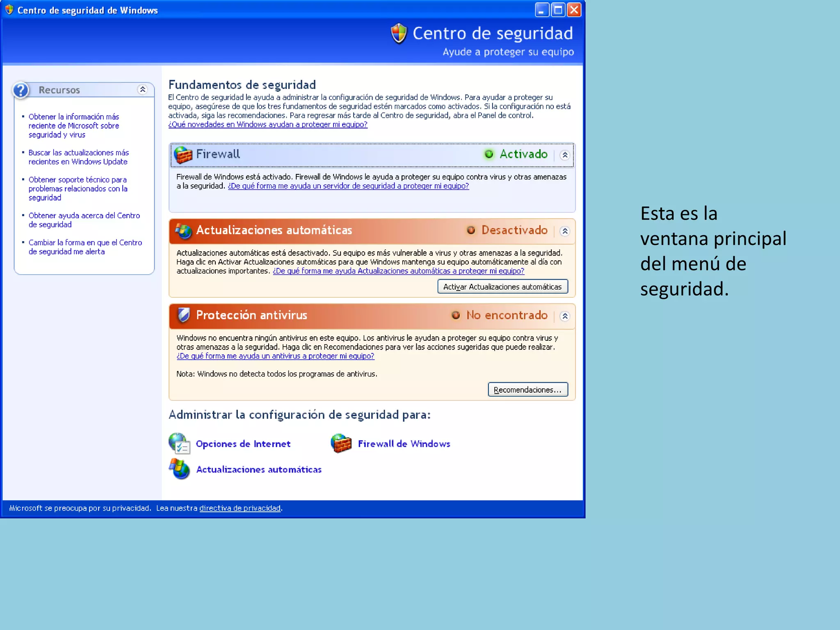840x630 pixels.
Task: Open the directiva de privacidad link
Action: click(x=240, y=508)
